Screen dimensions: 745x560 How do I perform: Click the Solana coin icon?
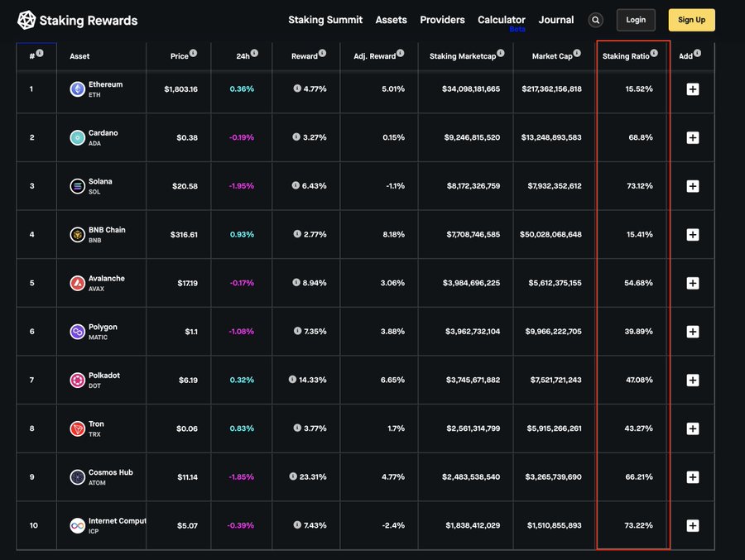pos(78,186)
